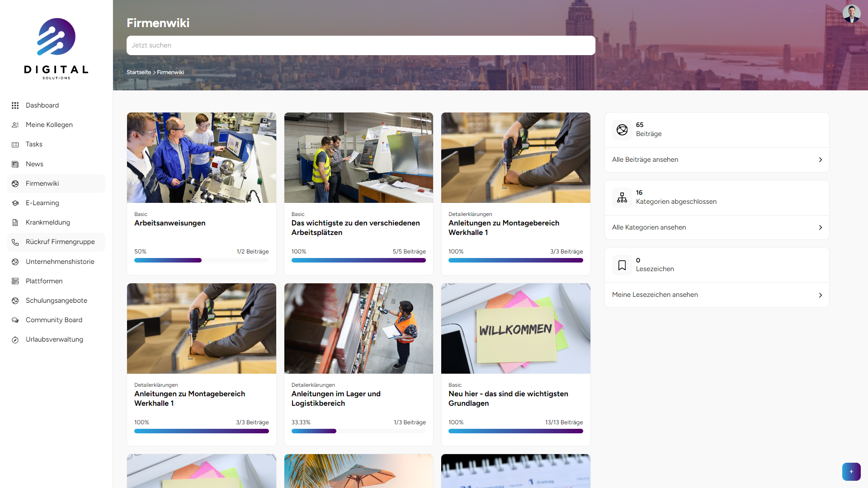Click the Unternehmenshistorie sidebar icon
The width and height of the screenshot is (868, 488).
(x=15, y=262)
